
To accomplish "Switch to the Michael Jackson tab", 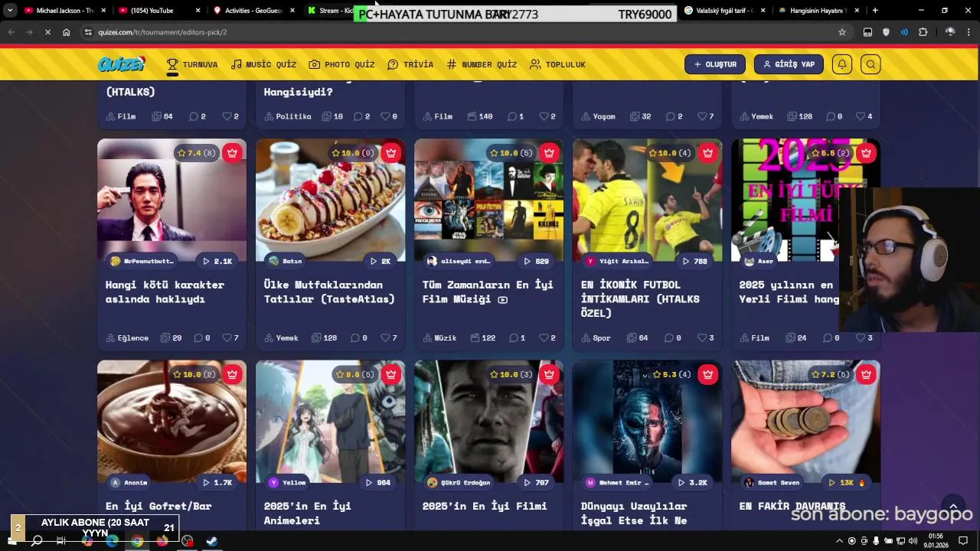I will coord(65,11).
